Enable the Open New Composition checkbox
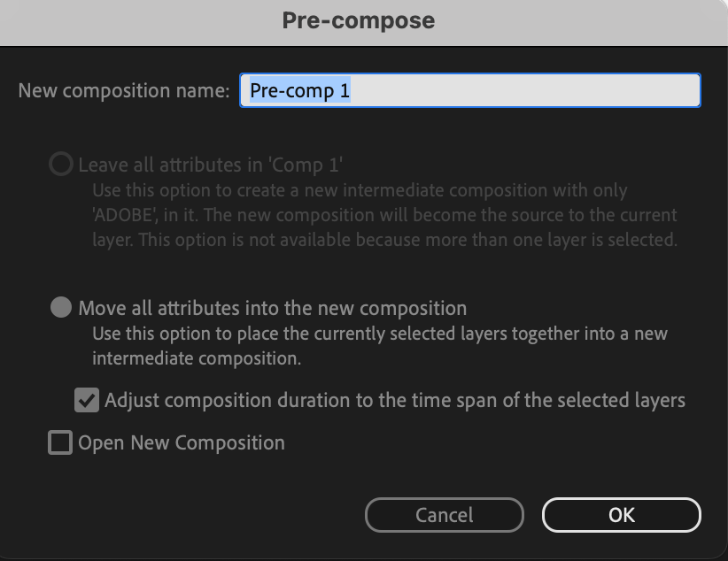728x561 pixels. click(60, 442)
